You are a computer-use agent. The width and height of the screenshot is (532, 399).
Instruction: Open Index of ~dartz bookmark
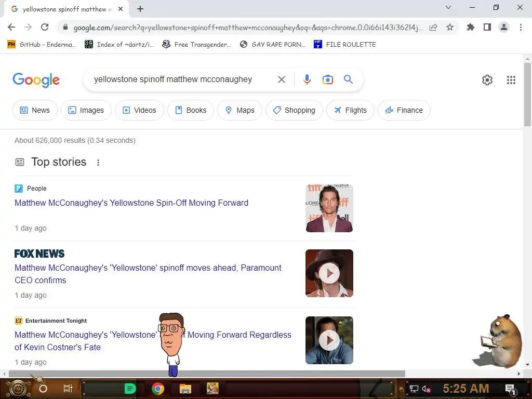pos(119,45)
